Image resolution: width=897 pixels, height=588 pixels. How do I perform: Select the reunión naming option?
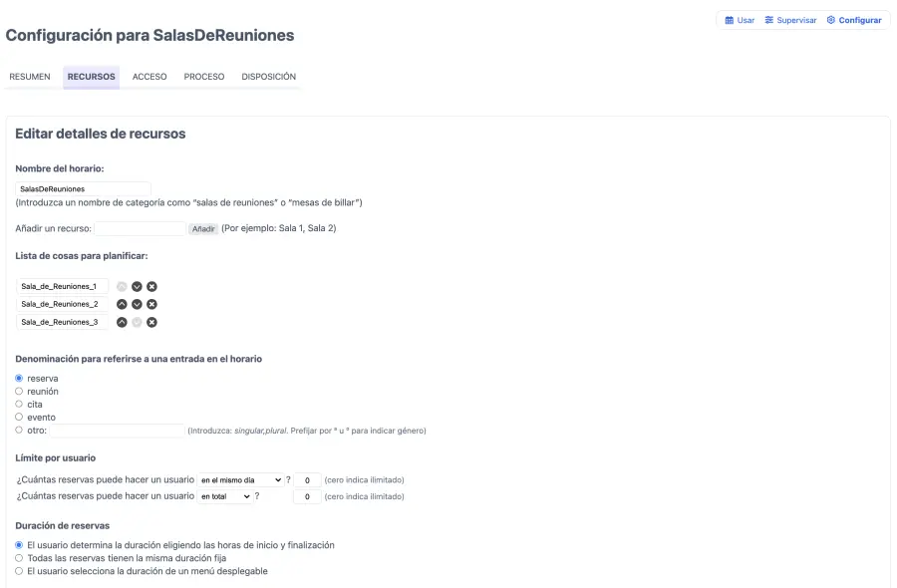point(17,391)
